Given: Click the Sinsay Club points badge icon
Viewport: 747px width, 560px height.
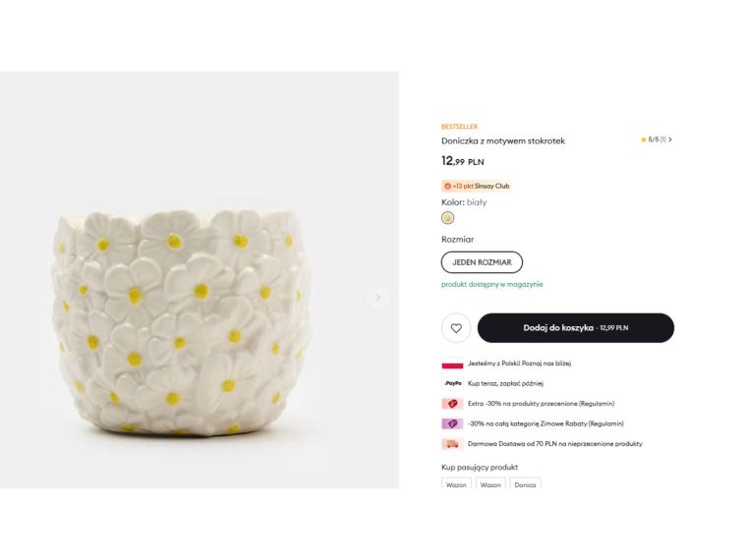Looking at the screenshot, I should 447,186.
